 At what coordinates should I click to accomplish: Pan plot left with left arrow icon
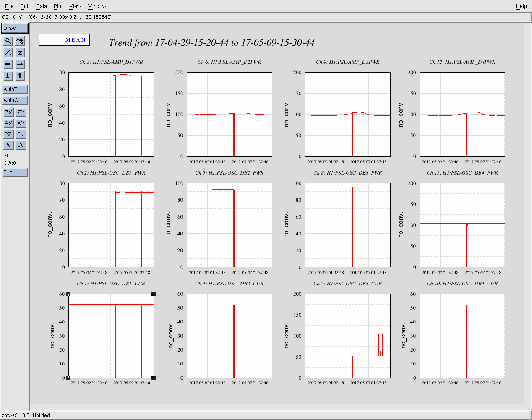point(8,64)
